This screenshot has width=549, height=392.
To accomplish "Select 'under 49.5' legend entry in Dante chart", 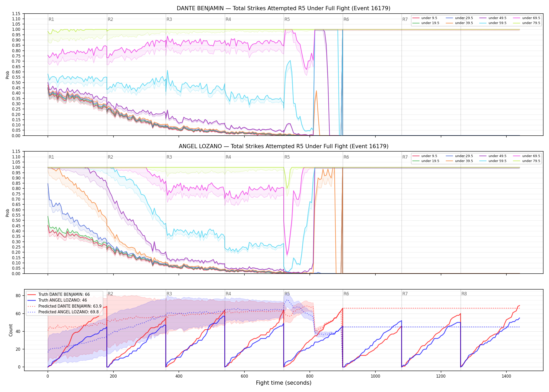I will pos(493,18).
